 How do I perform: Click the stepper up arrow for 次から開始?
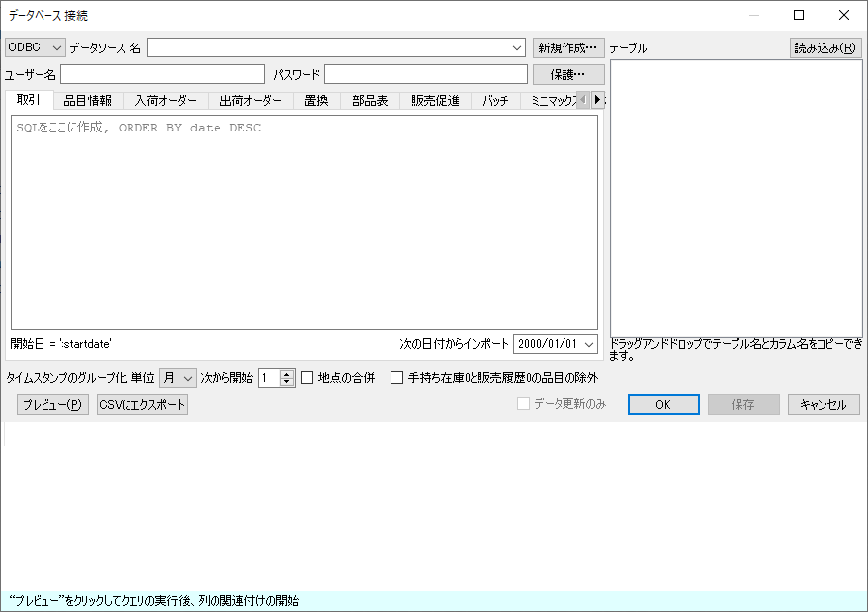(287, 373)
